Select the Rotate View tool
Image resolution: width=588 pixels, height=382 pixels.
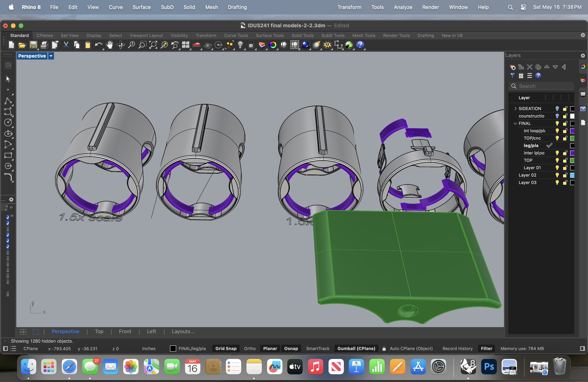(x=121, y=45)
